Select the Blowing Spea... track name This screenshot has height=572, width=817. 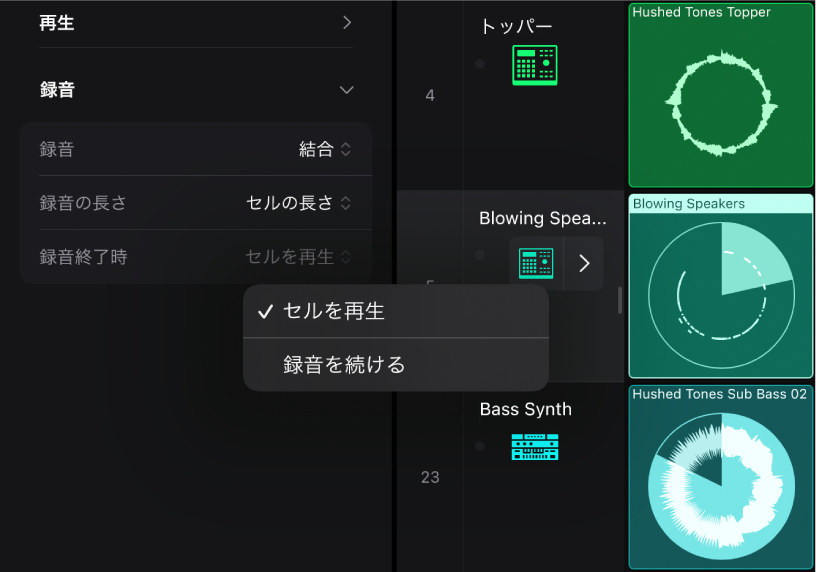coord(542,218)
